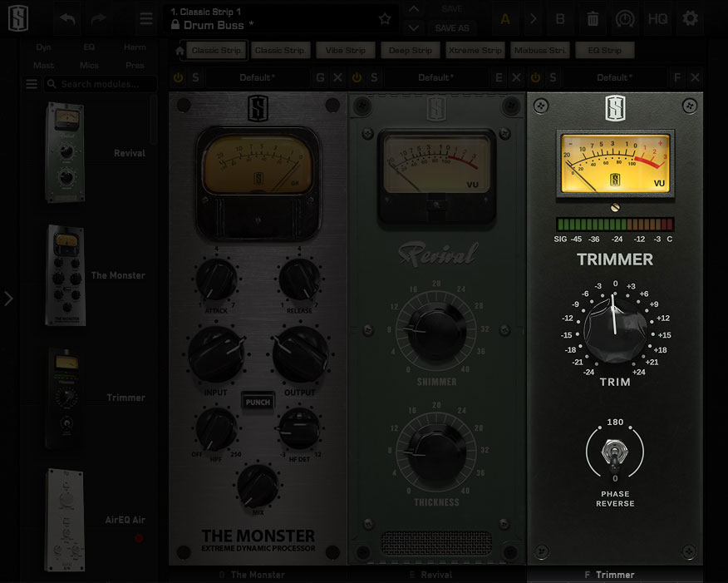Click SAVE AS to save the preset

452,27
